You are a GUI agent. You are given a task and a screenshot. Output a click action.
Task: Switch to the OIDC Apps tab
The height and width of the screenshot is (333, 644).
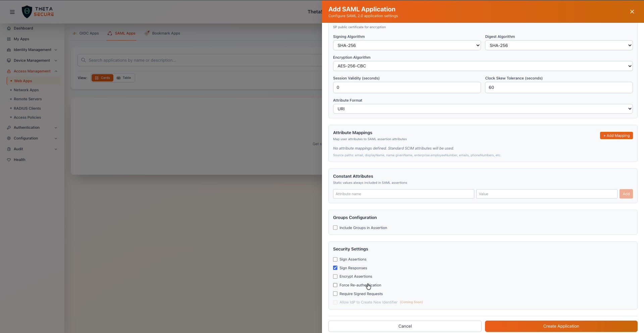click(89, 33)
